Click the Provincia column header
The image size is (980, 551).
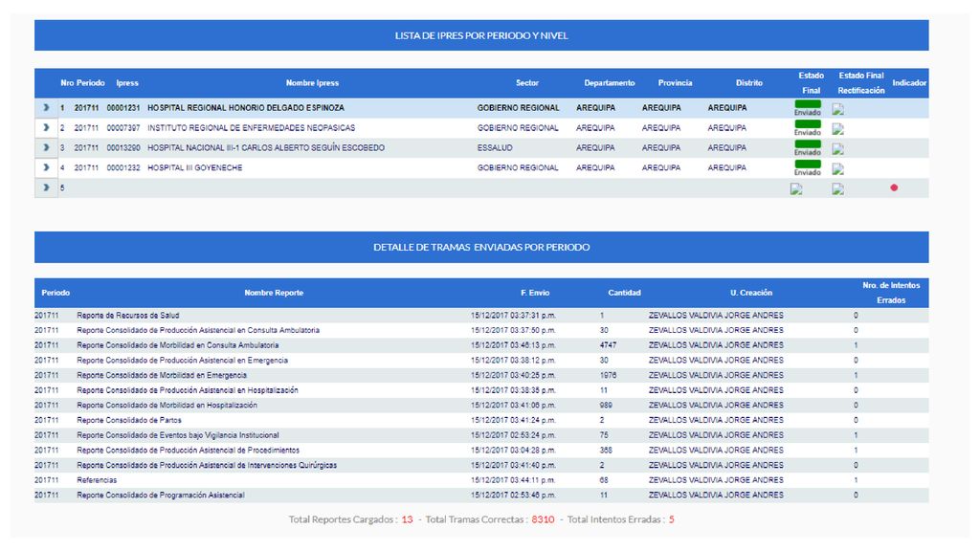point(675,82)
